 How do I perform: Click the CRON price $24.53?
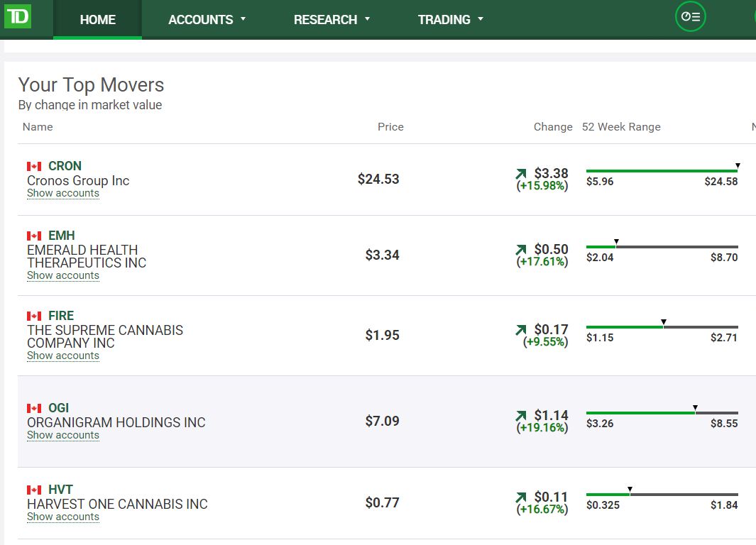pos(378,180)
